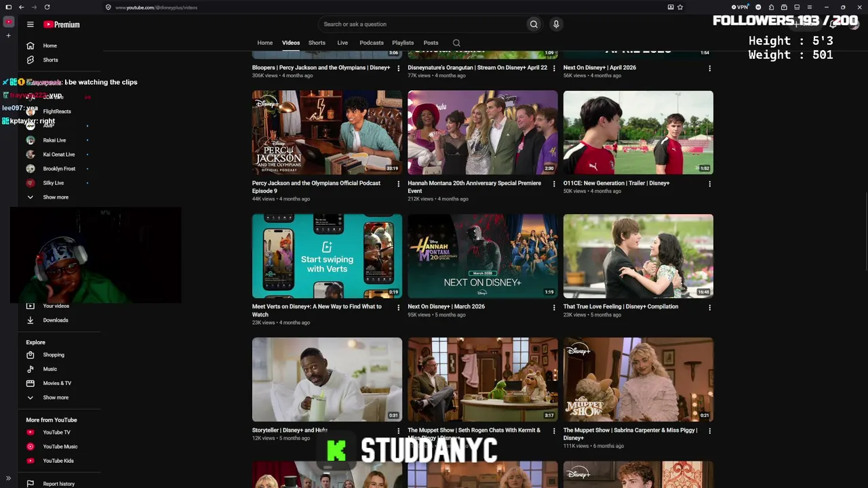Screen dimensions: 868x488
Task: Open the YouTube guide hamburger menu
Action: (30, 24)
